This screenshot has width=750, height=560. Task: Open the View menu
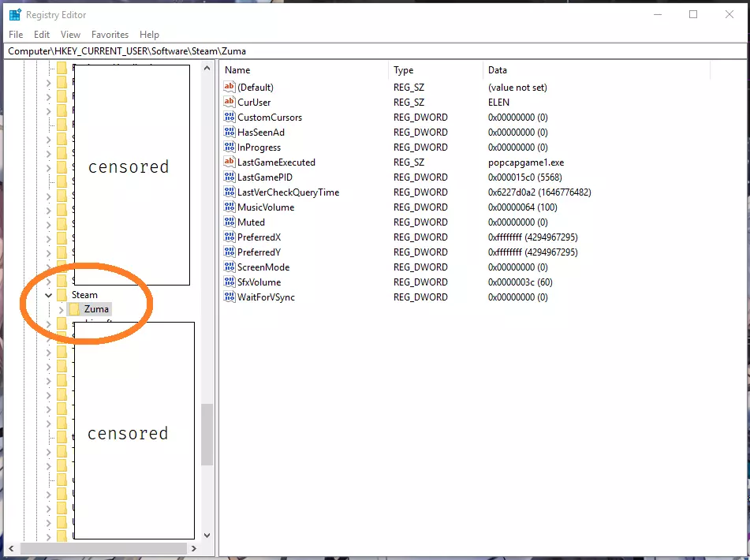point(70,35)
